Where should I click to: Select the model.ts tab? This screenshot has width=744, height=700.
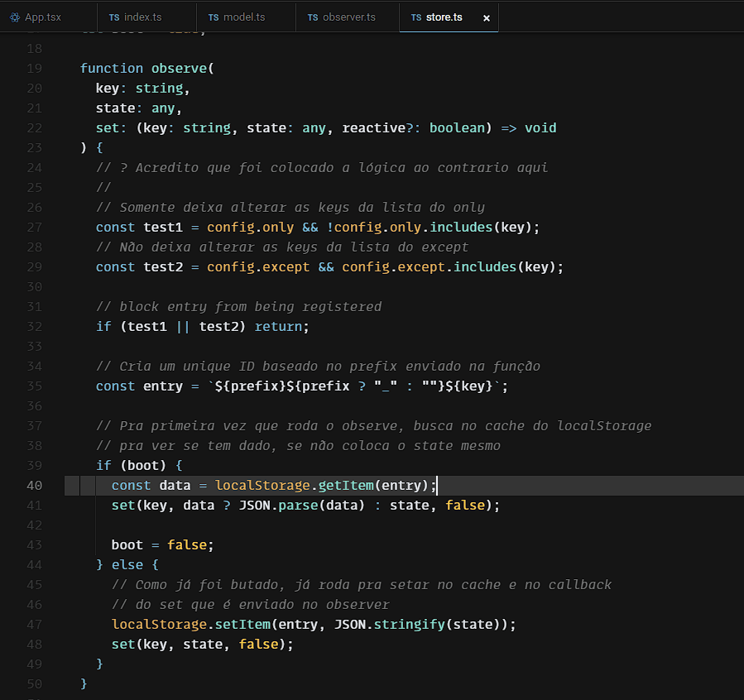point(245,17)
